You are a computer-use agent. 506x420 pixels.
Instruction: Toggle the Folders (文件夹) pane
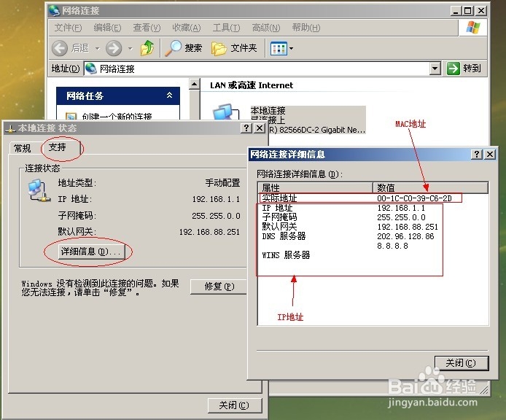point(234,48)
